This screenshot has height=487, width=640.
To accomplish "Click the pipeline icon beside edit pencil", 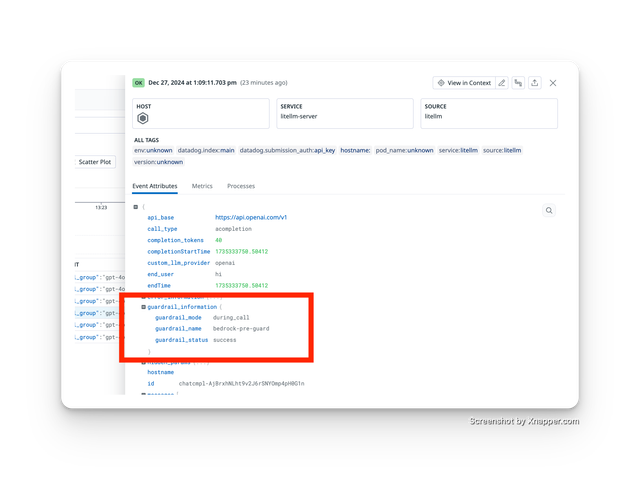I will [518, 83].
